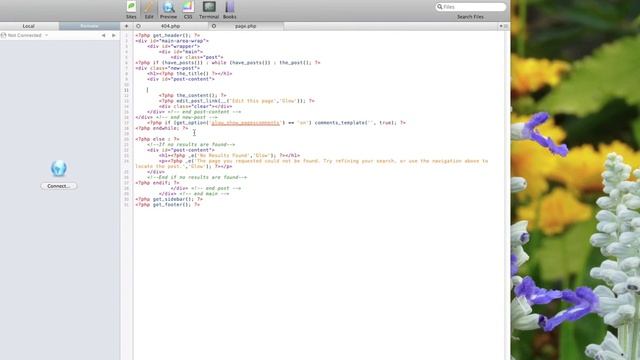The height and width of the screenshot is (360, 640).
Task: Click the get_sidebar() code line
Action: pos(169,199)
